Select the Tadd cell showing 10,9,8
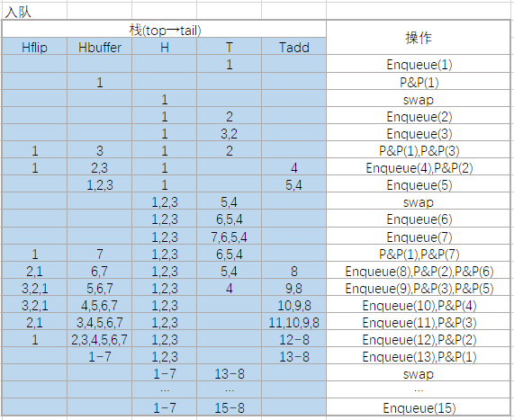This screenshot has width=514, height=420. (x=294, y=305)
